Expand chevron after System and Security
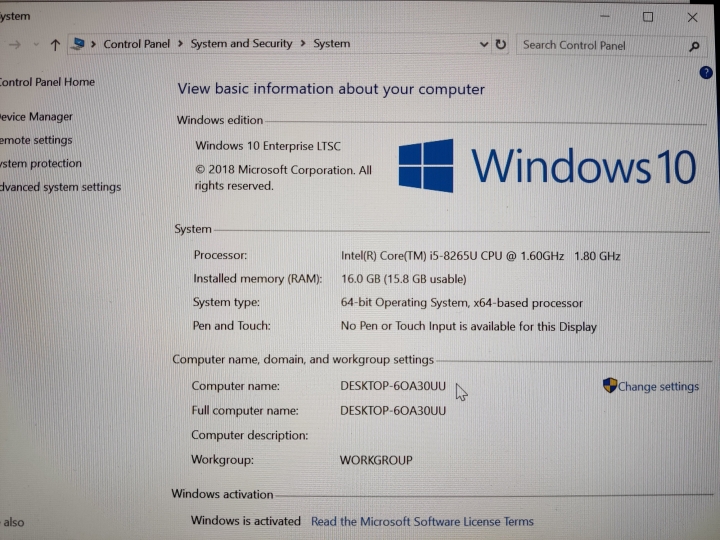The image size is (720, 540). [x=303, y=43]
